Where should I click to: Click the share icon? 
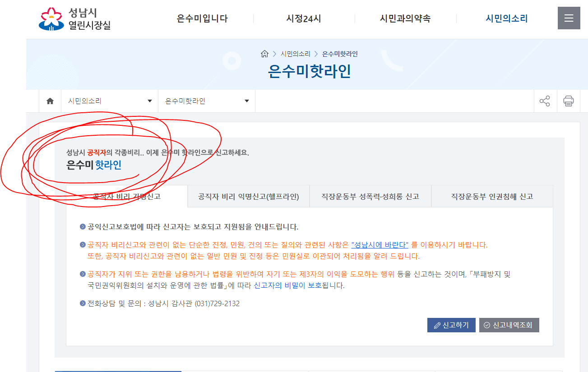point(545,101)
